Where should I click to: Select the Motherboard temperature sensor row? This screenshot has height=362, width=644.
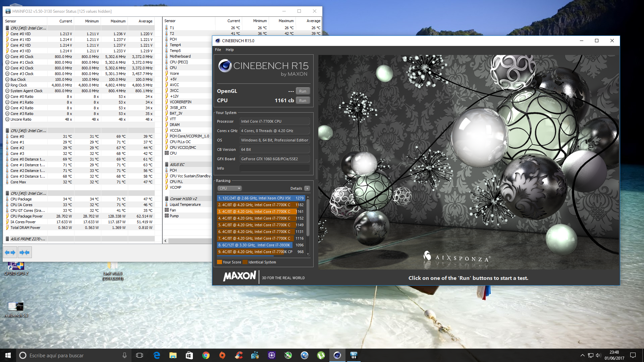pos(188,56)
